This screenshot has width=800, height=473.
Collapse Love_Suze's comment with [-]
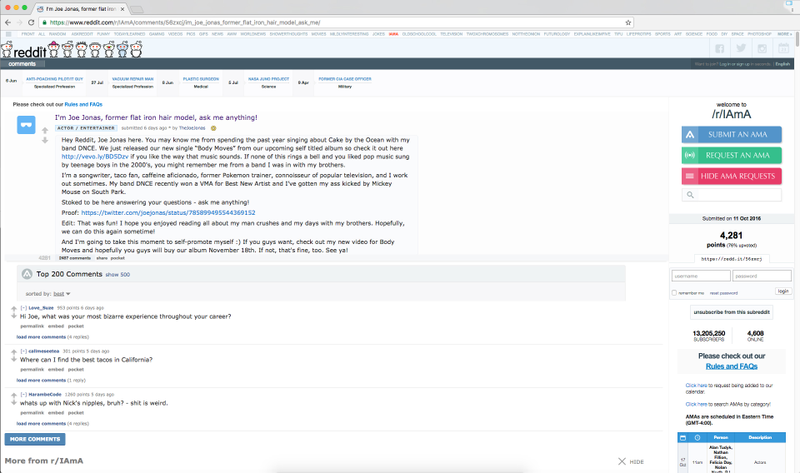click(x=23, y=308)
